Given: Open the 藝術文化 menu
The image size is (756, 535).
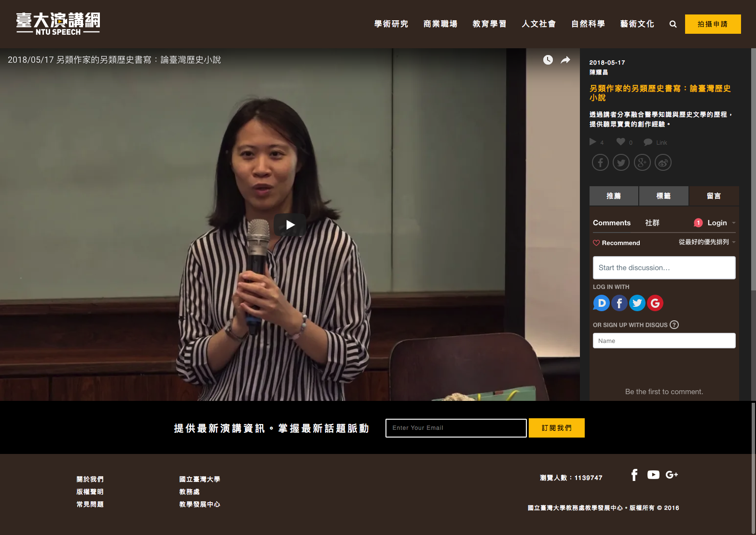Looking at the screenshot, I should 637,24.
